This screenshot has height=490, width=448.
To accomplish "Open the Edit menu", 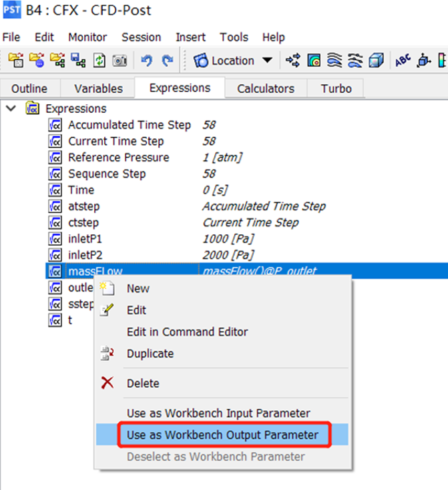I will 44,37.
